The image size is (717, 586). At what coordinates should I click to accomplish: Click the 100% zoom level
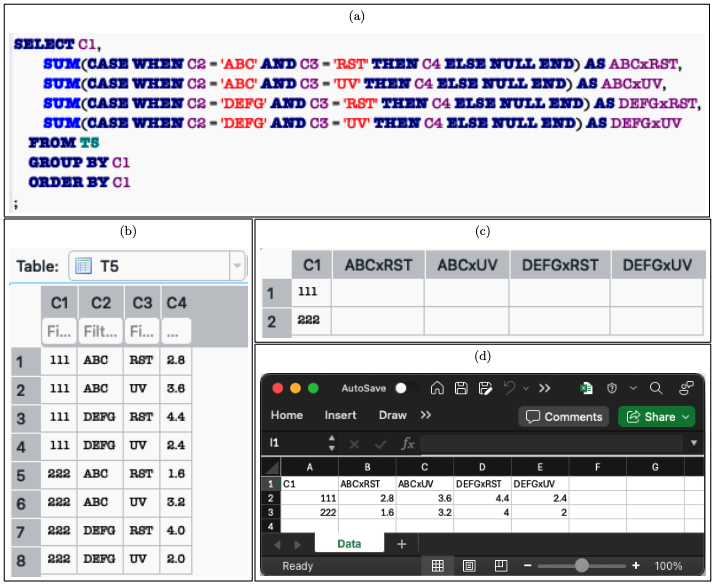668,566
